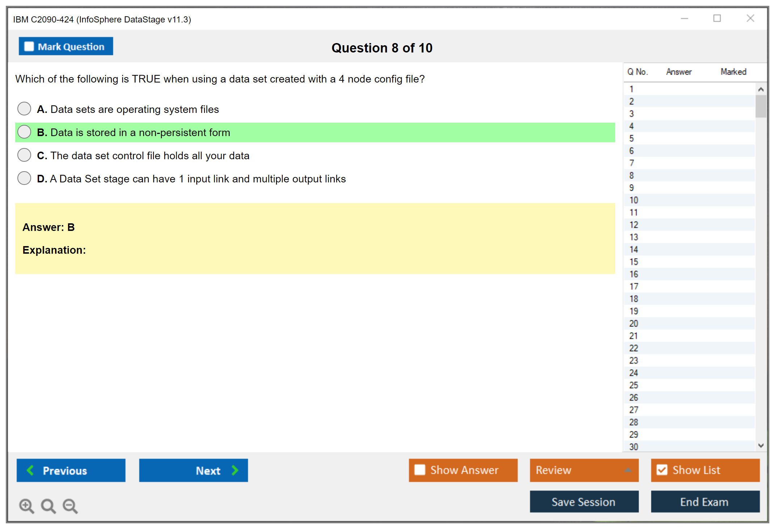Uncheck the Show List checkbox
Image resolution: width=778 pixels, height=532 pixels.
662,470
